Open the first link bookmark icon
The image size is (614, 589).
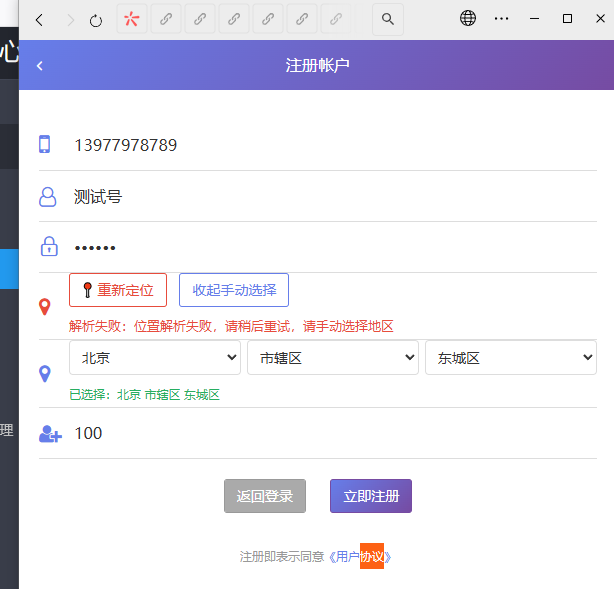tap(166, 19)
